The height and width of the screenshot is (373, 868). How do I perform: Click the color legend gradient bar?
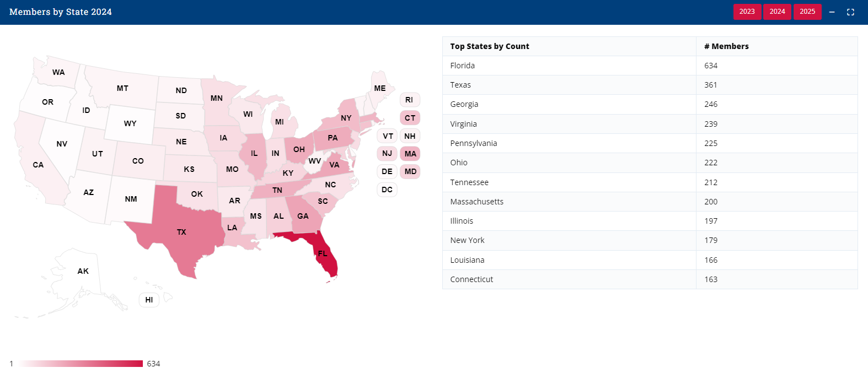[81, 364]
